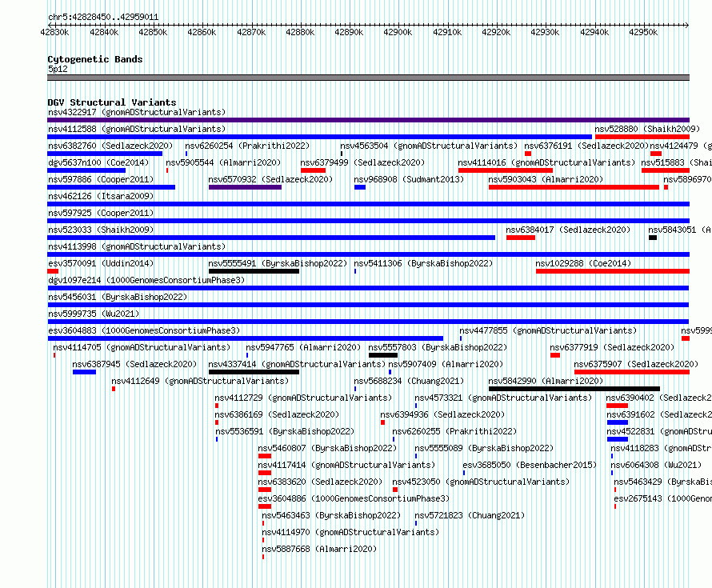Open nsv5842990 (Almarri2020) label
Viewport: 712px width, 588px height.
point(546,381)
